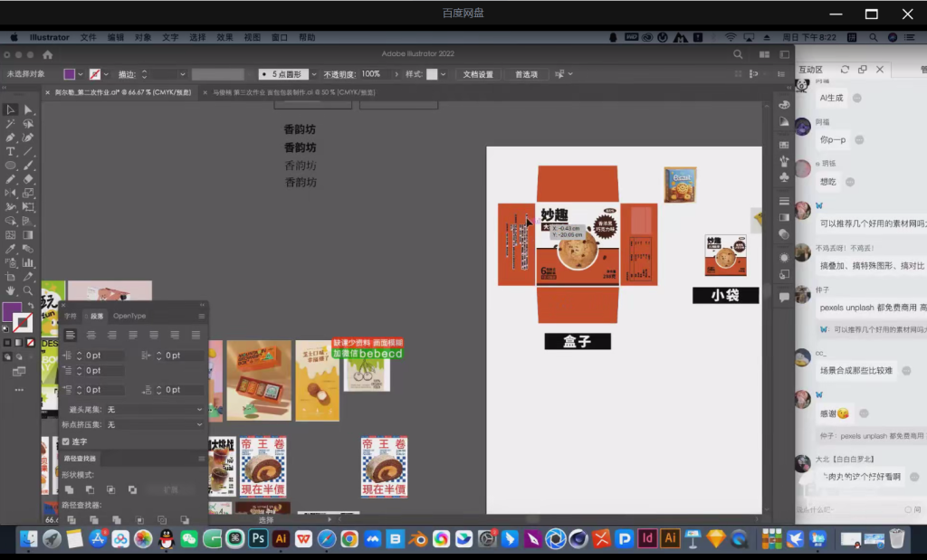Select the Pen tool
Viewport: 927px width, 560px height.
coord(11,138)
